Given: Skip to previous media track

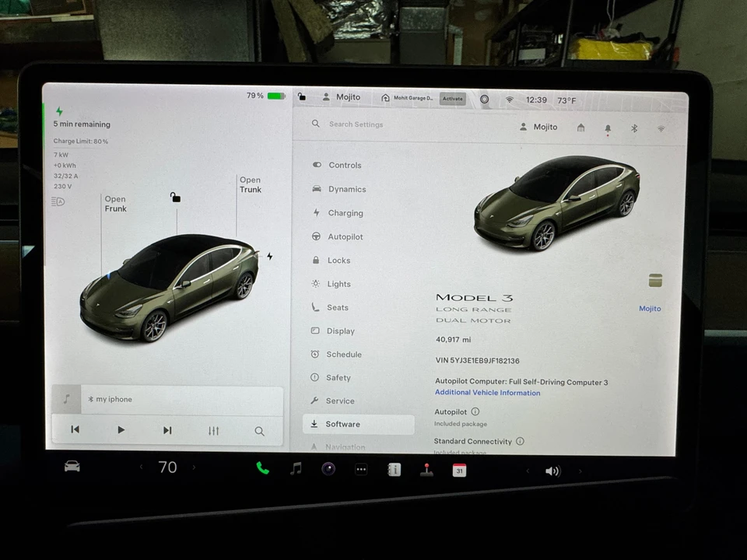Looking at the screenshot, I should [75, 429].
